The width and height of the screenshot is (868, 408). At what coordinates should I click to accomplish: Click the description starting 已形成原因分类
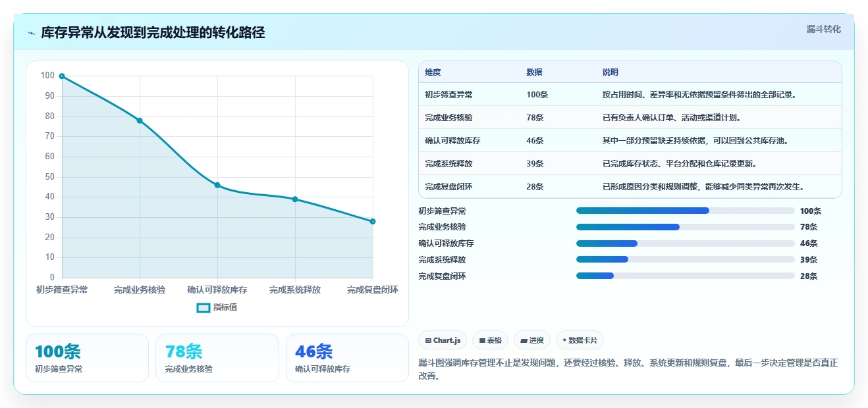pos(703,187)
